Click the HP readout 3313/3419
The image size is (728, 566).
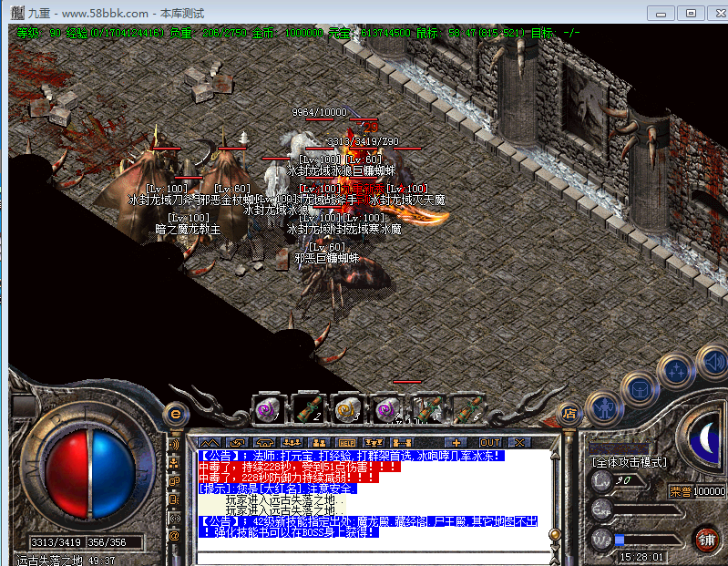pos(56,542)
